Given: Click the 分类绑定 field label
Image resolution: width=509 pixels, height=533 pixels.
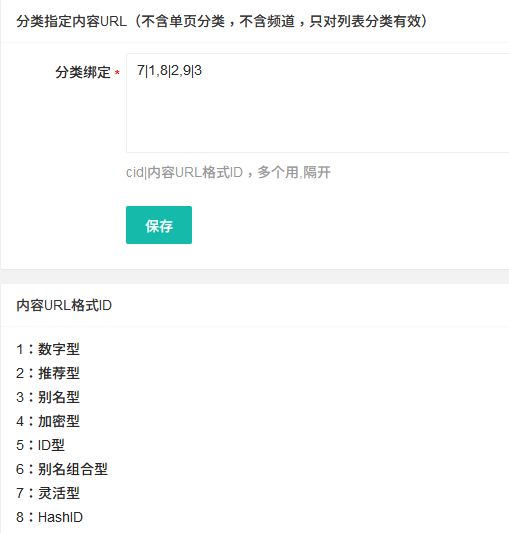Looking at the screenshot, I should (83, 72).
